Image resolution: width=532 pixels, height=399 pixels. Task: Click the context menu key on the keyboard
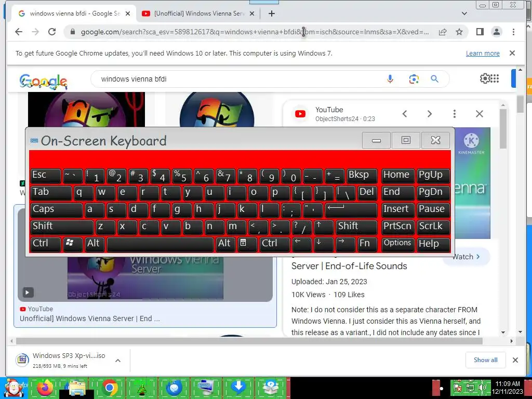coord(247,244)
